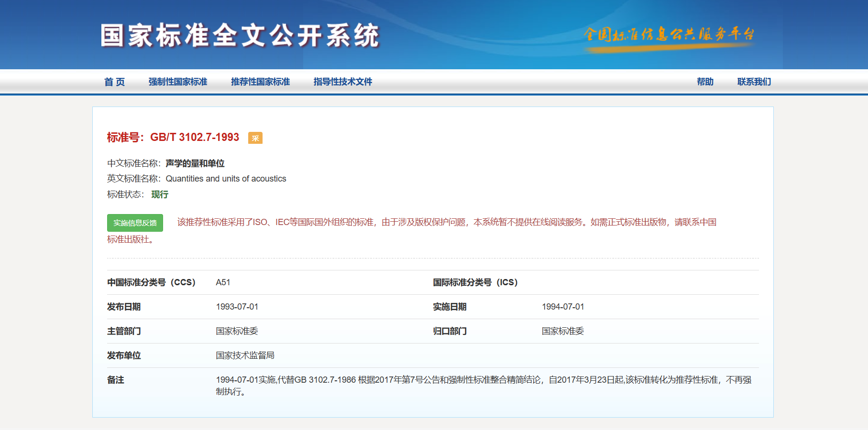Click the 现行 status text
Screen dimensions: 868x430
point(160,194)
